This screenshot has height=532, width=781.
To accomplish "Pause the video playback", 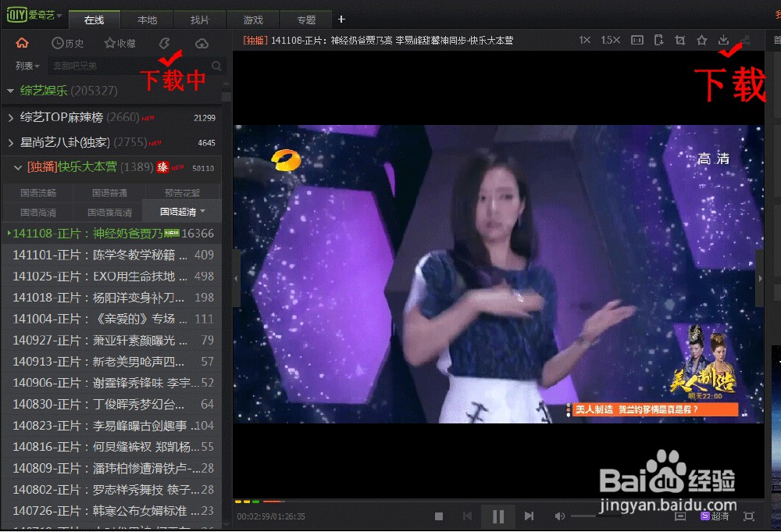I will pyautogui.click(x=498, y=516).
